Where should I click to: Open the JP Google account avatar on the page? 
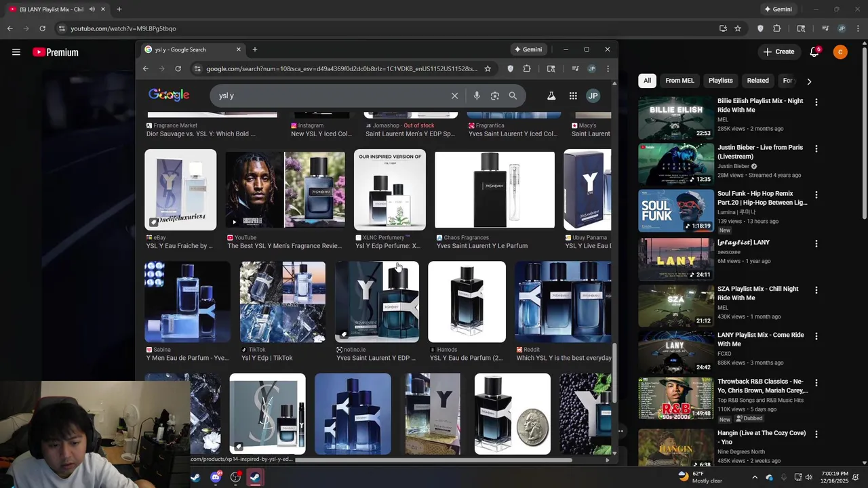coord(593,96)
